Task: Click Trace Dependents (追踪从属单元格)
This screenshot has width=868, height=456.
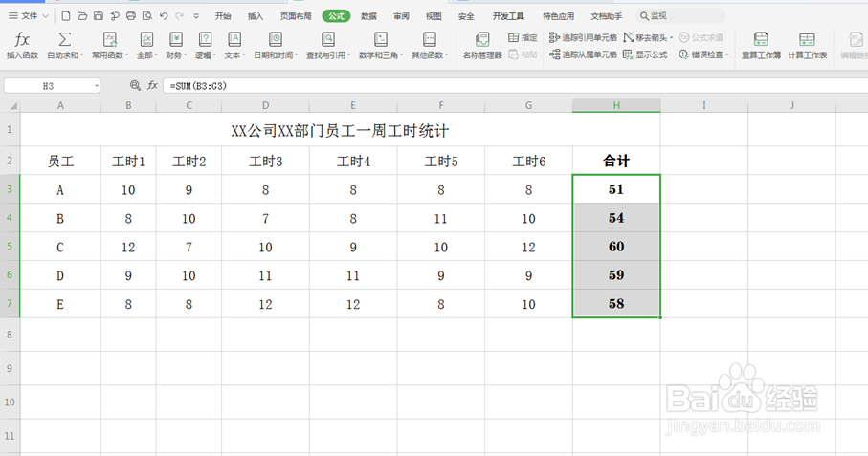Action: click(583, 54)
